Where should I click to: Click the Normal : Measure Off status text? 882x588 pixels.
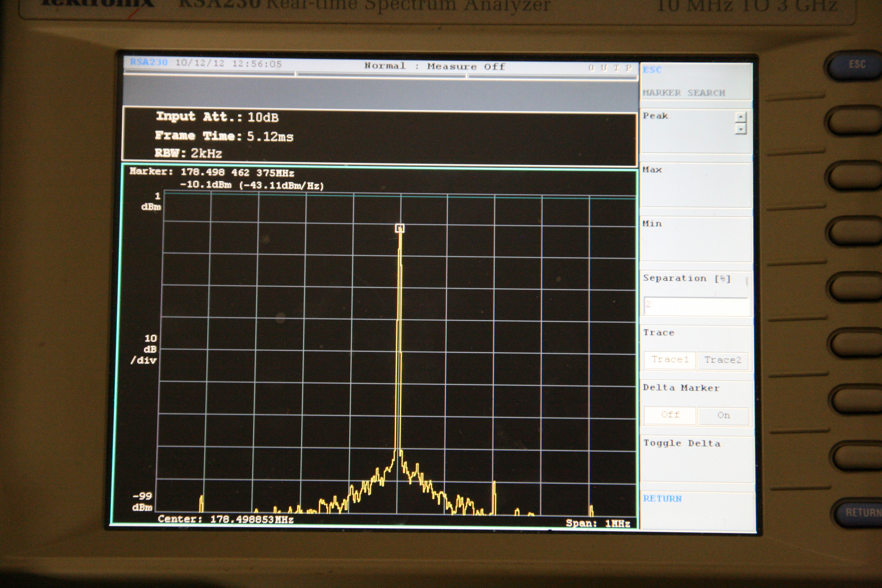(435, 66)
